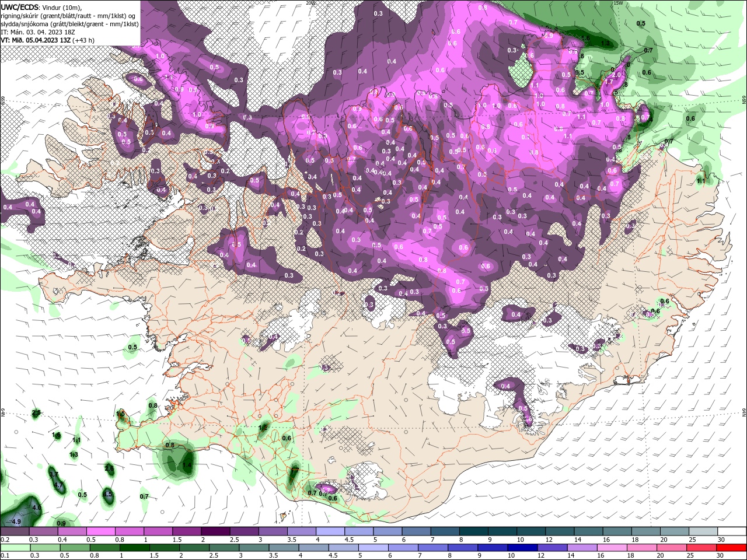Pick the dark teal 8 swatch, upper legend

pos(474,531)
